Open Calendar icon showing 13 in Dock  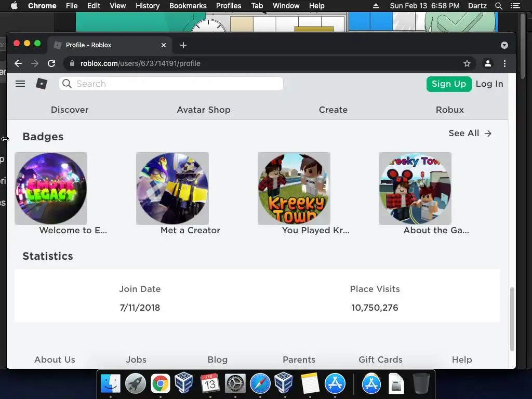(x=210, y=383)
